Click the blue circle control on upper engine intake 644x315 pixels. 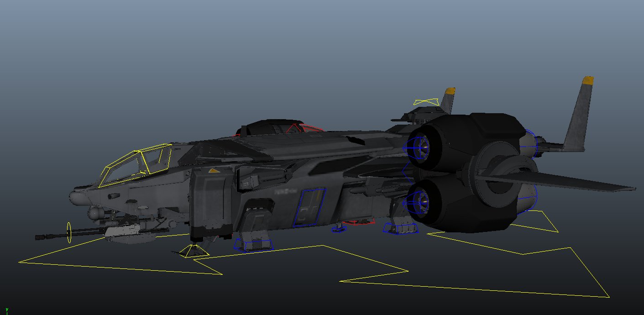coord(420,148)
